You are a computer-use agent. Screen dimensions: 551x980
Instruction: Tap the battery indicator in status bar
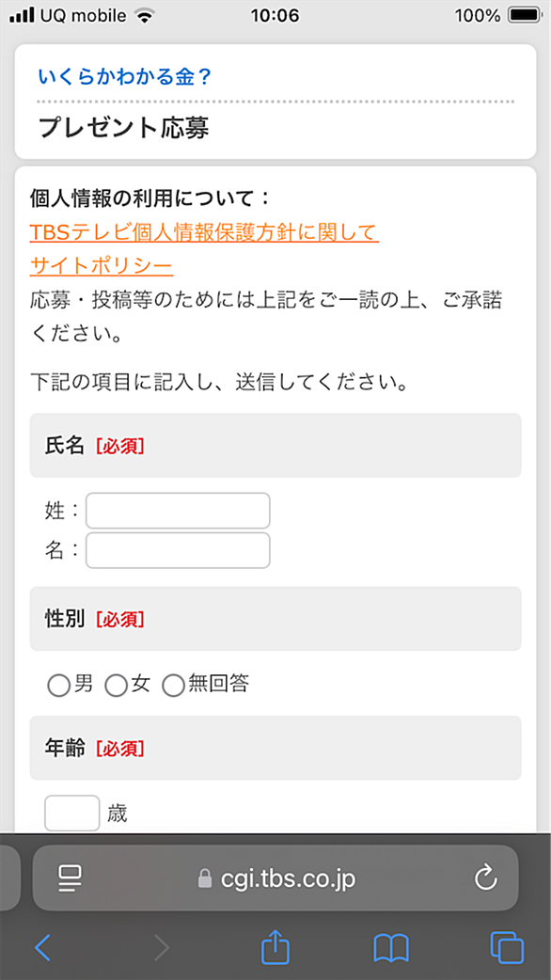(x=526, y=15)
